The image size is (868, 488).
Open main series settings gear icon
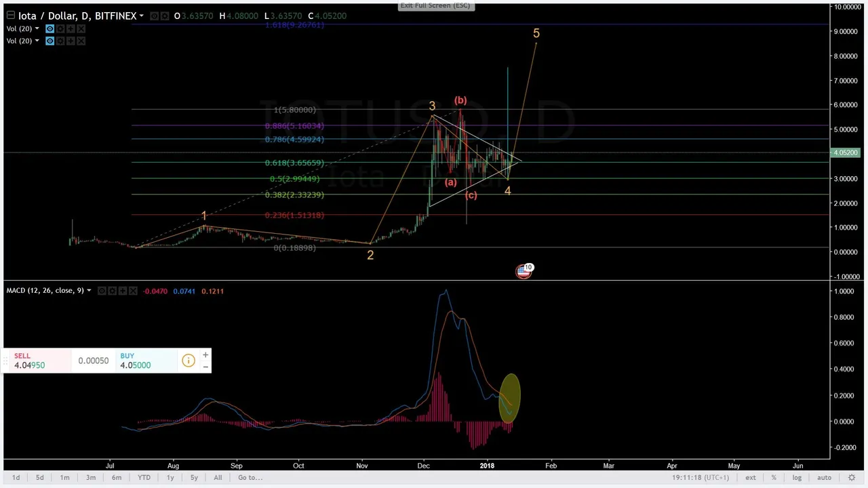165,16
